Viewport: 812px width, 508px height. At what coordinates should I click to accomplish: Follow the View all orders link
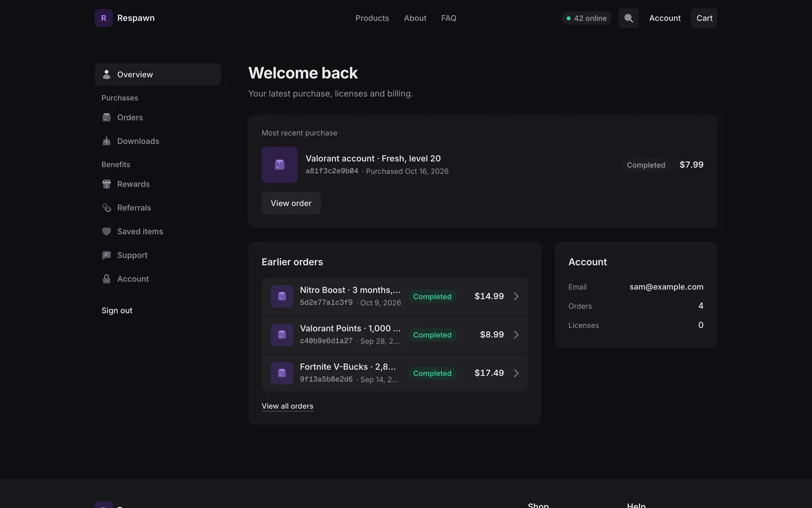(x=287, y=406)
